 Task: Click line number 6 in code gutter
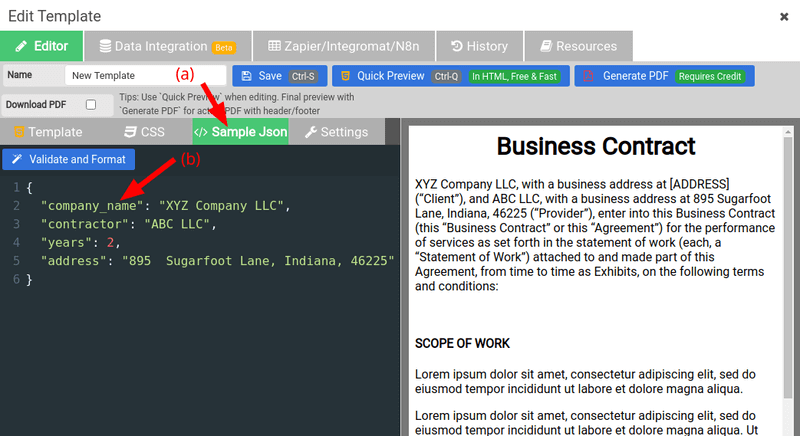[16, 279]
